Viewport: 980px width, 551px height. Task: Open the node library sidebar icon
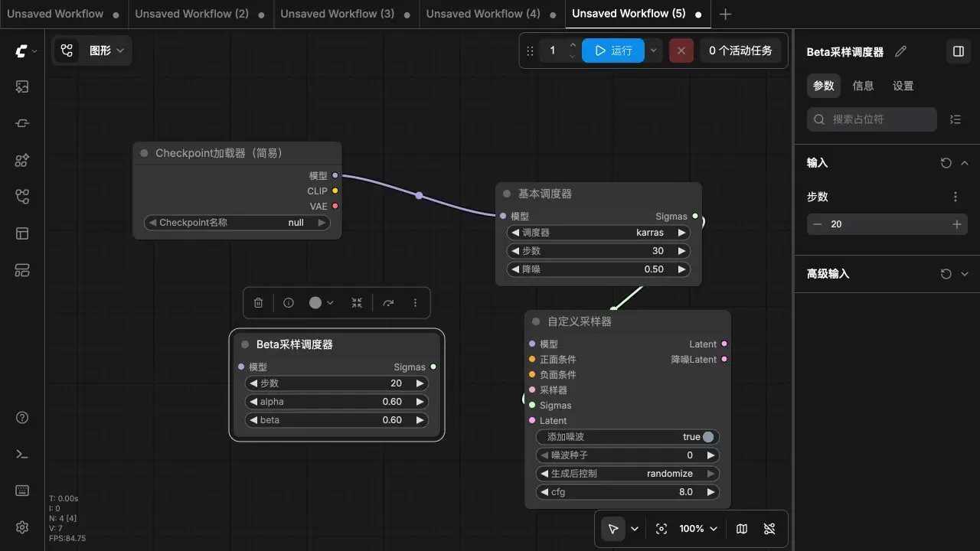pyautogui.click(x=22, y=123)
